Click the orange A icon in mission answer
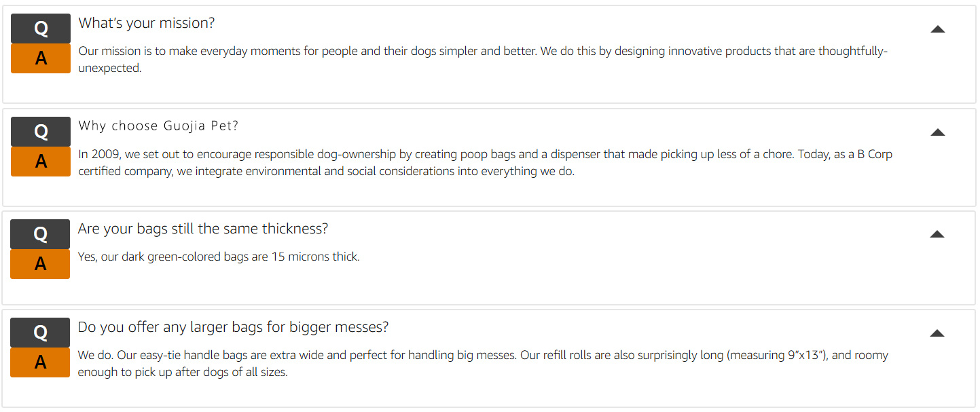Image resolution: width=980 pixels, height=412 pixels. click(x=41, y=58)
